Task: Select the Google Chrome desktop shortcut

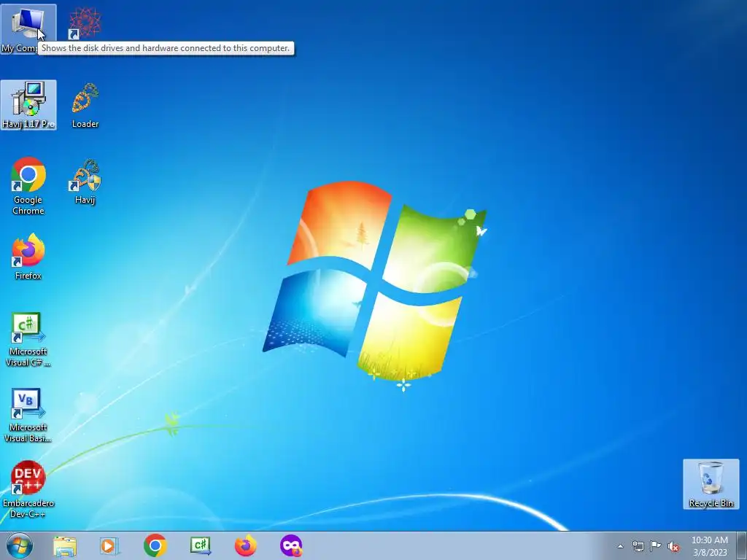Action: [x=28, y=186]
